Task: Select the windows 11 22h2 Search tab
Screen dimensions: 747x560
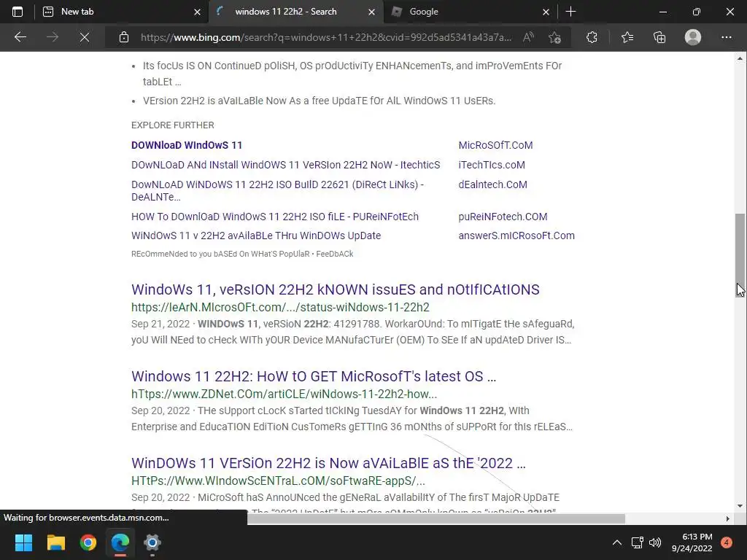Action: pyautogui.click(x=295, y=12)
